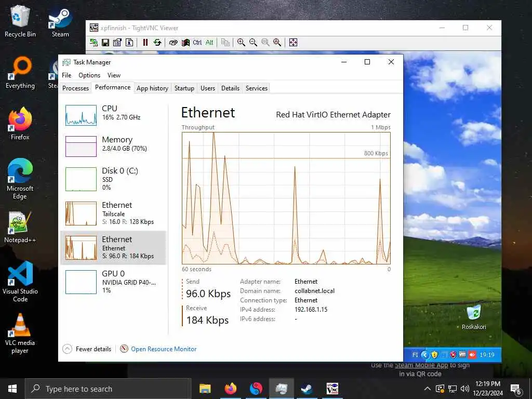Click the 192.168.1.15 IPv4 address value
This screenshot has height=399, width=532.
[311, 310]
